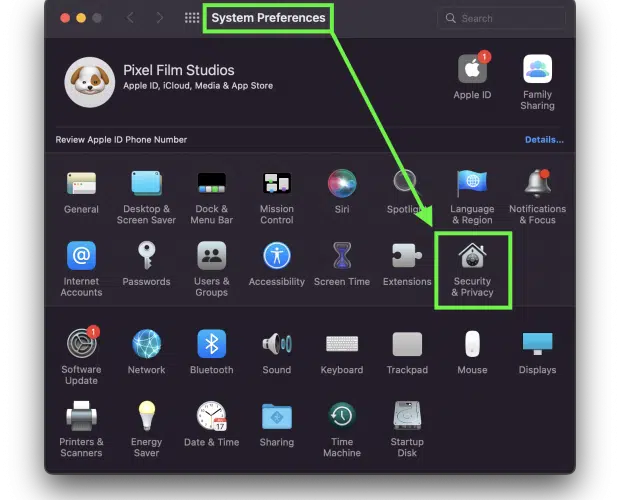Show all preferences with grid button
The width and height of the screenshot is (620, 500).
click(192, 18)
